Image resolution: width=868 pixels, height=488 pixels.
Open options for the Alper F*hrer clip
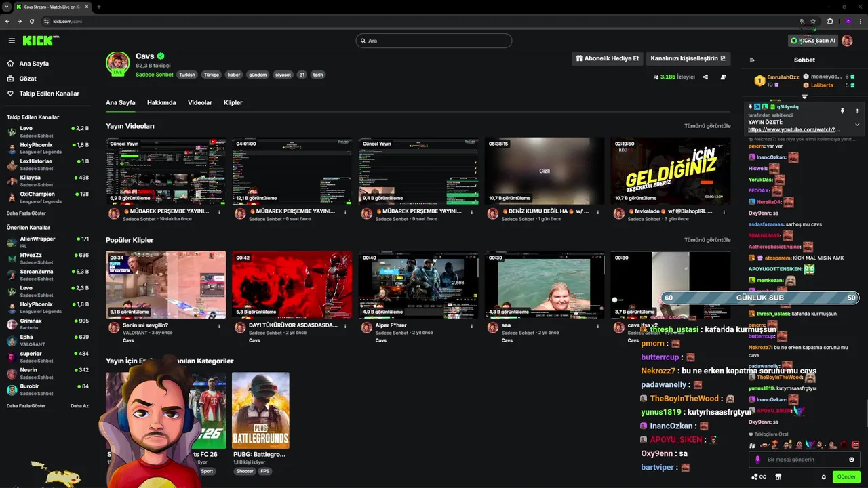[471, 326]
